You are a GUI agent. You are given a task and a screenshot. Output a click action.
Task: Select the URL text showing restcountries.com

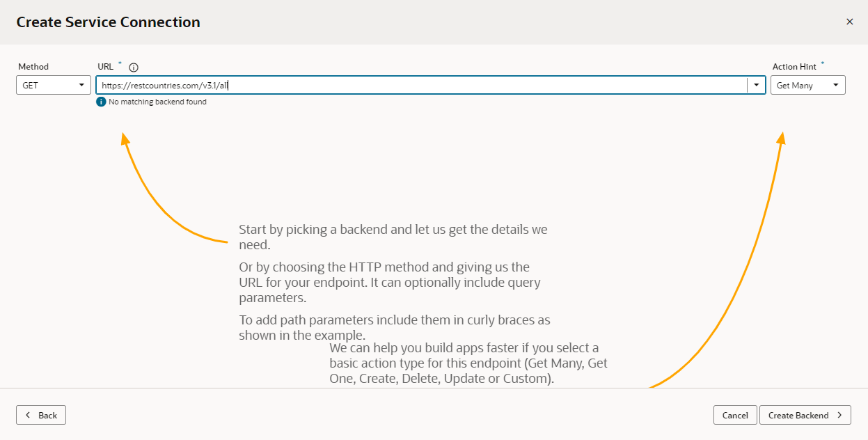click(165, 84)
